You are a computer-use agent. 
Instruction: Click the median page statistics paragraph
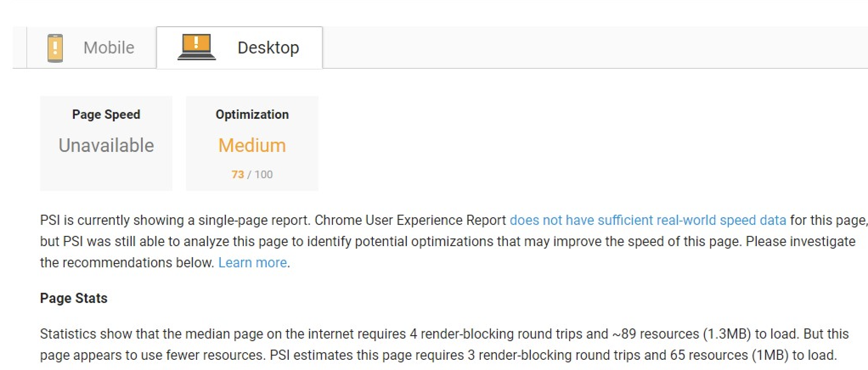tap(444, 344)
